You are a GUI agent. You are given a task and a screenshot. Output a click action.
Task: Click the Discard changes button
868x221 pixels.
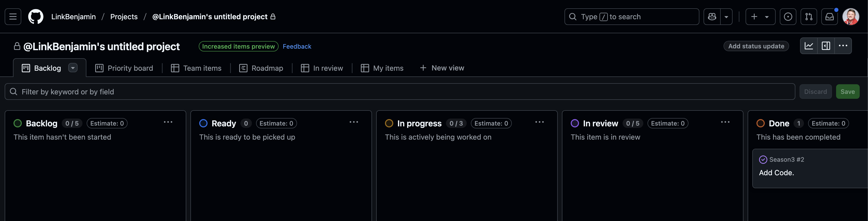point(815,92)
